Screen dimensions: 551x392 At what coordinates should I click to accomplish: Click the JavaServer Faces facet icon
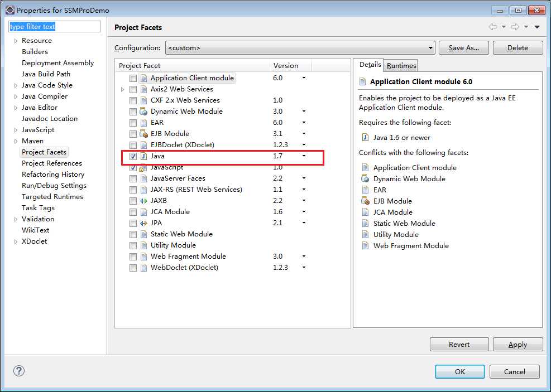coord(143,178)
